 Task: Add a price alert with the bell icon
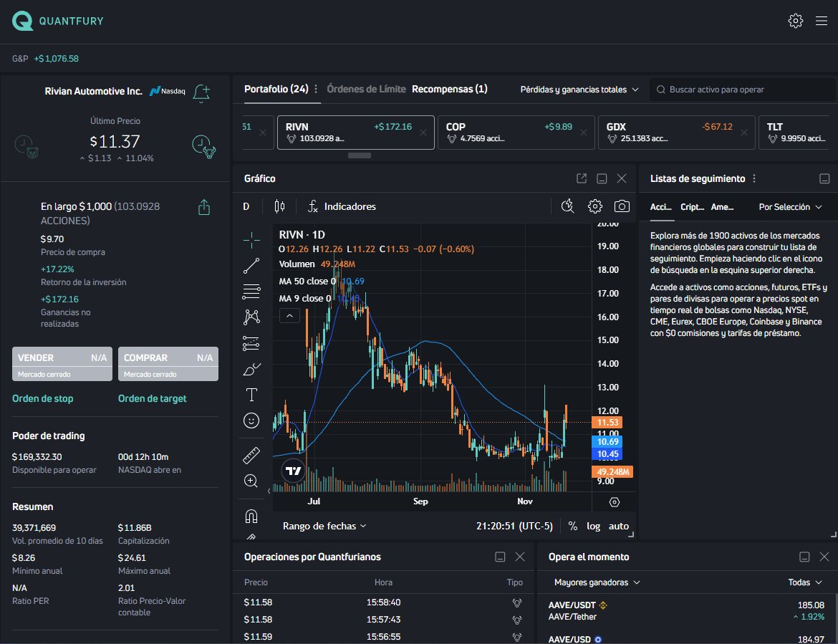click(x=201, y=93)
